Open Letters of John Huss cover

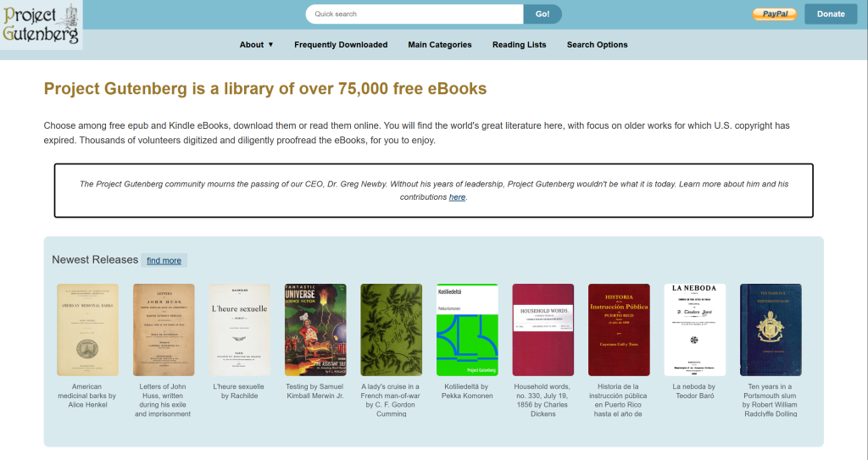[x=164, y=329]
